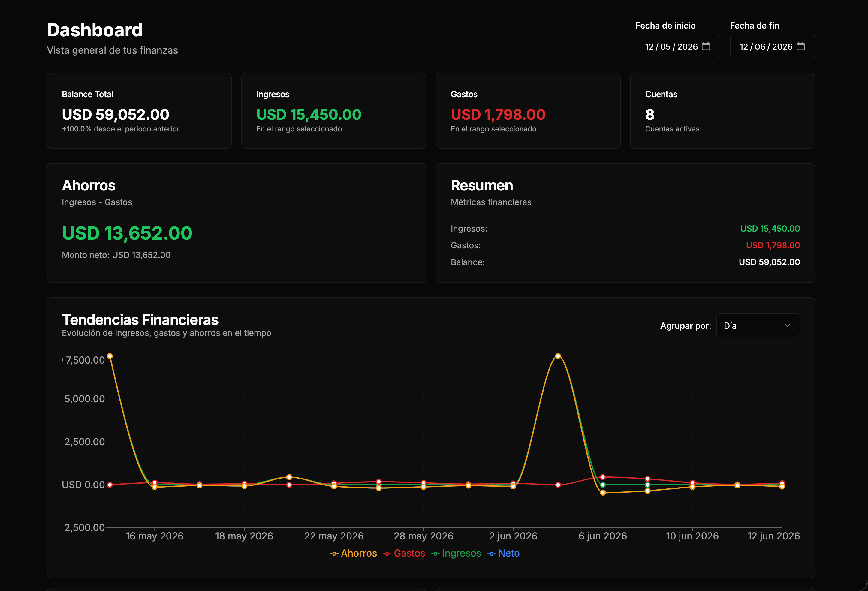The height and width of the screenshot is (591, 868).
Task: Open calendar picker in Fecha de inicio
Action: 706,46
